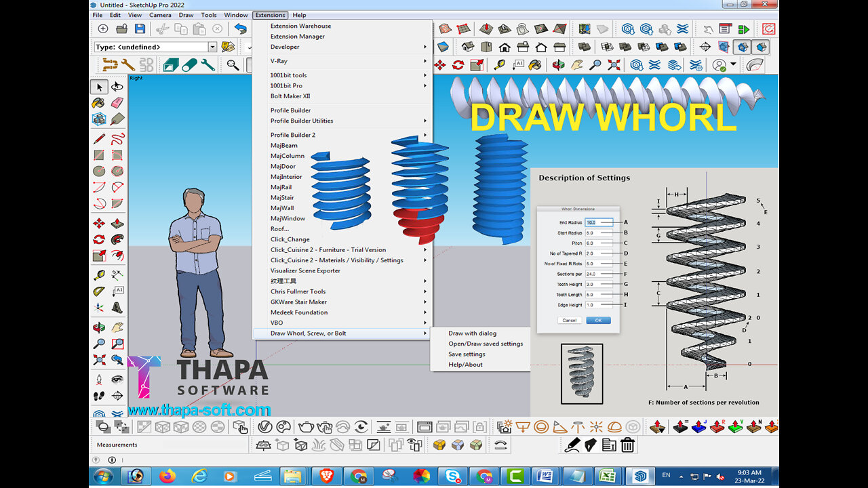Select the Rotate tool in left toolbar
This screenshot has height=488, width=868.
[99, 240]
